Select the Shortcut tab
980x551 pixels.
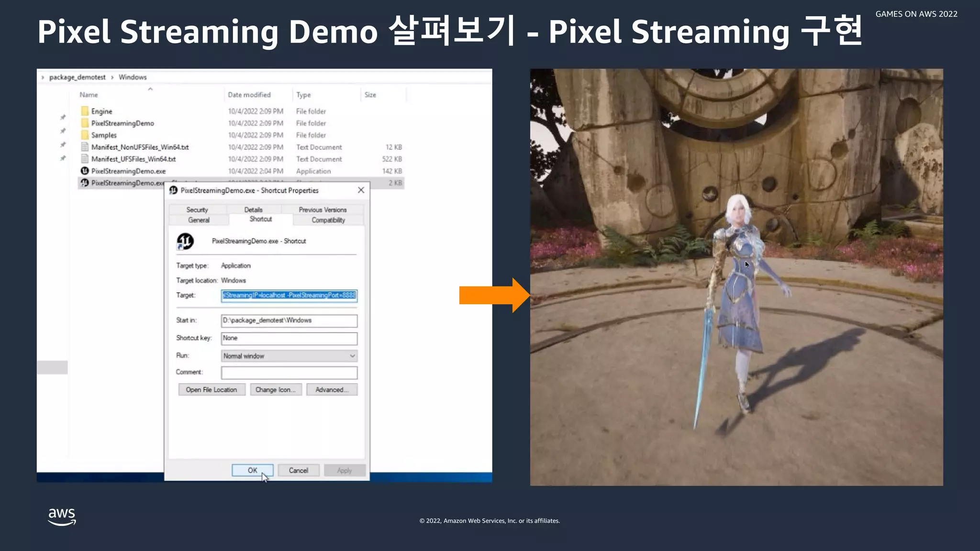261,219
